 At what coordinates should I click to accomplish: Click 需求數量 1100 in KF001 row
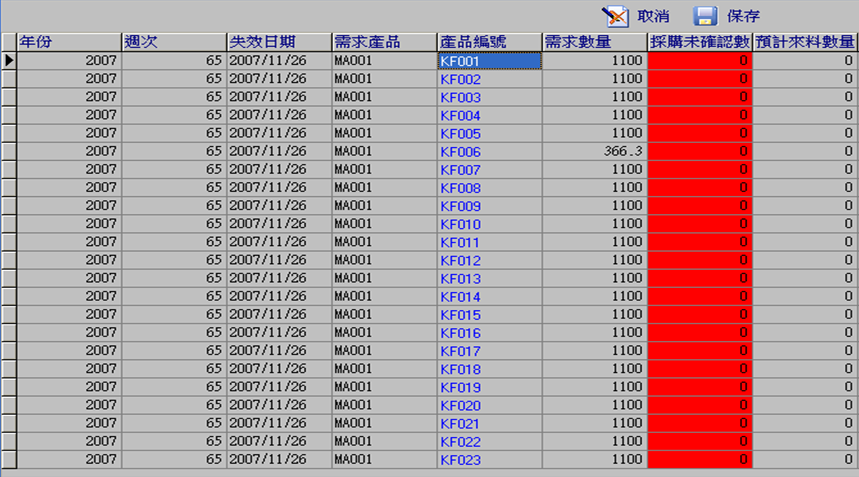(595, 61)
